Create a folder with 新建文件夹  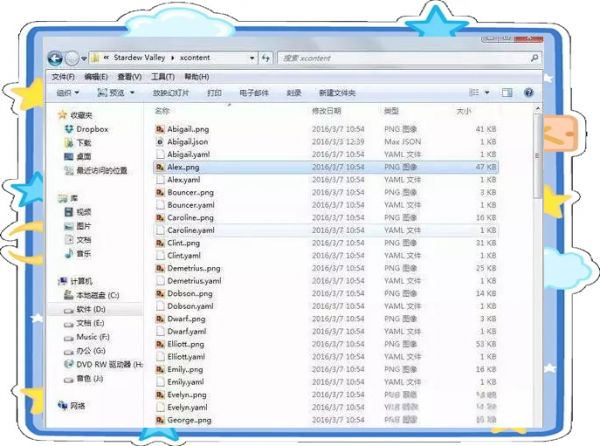coord(337,93)
